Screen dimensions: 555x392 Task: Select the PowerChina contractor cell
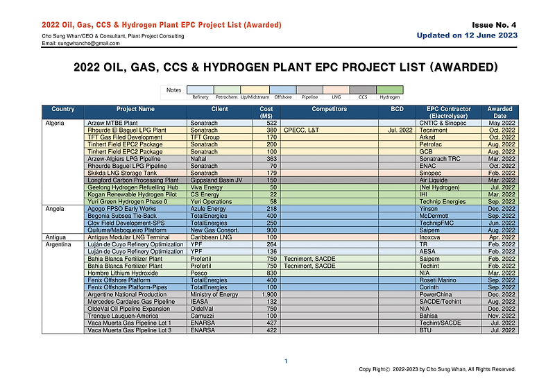pyautogui.click(x=448, y=294)
